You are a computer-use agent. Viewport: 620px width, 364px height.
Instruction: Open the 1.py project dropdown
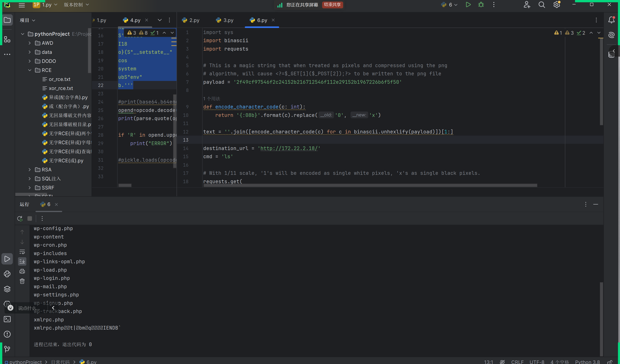[x=45, y=5]
